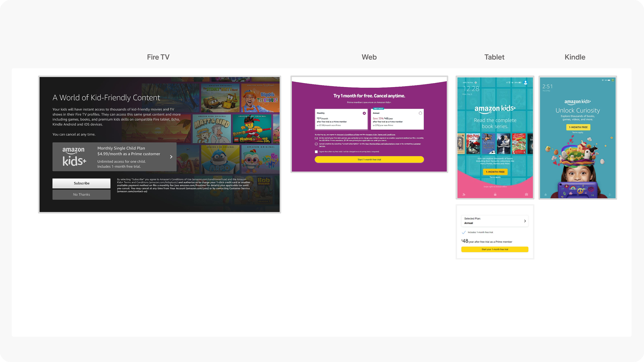Click Subscribe on the Fire TV screen
This screenshot has width=644, height=362.
pos(81,183)
